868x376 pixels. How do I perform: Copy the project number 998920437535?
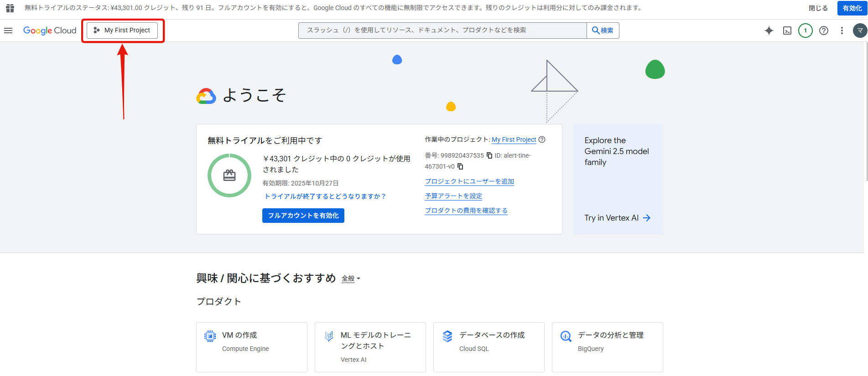coord(489,155)
